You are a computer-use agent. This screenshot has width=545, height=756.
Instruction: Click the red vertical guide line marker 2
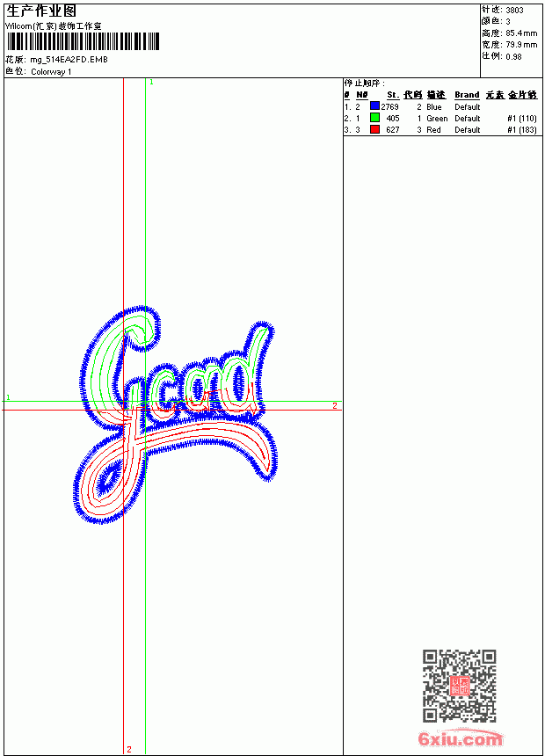(128, 749)
